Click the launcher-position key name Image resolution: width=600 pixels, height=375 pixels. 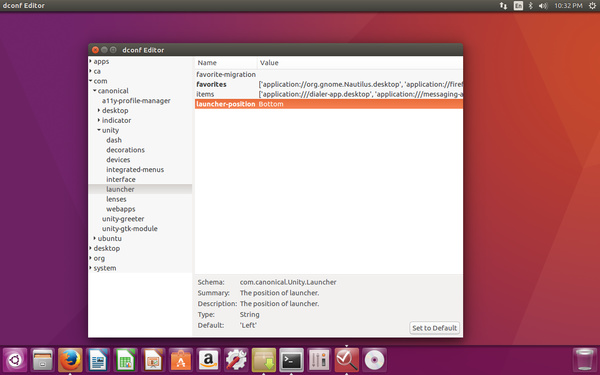[225, 104]
